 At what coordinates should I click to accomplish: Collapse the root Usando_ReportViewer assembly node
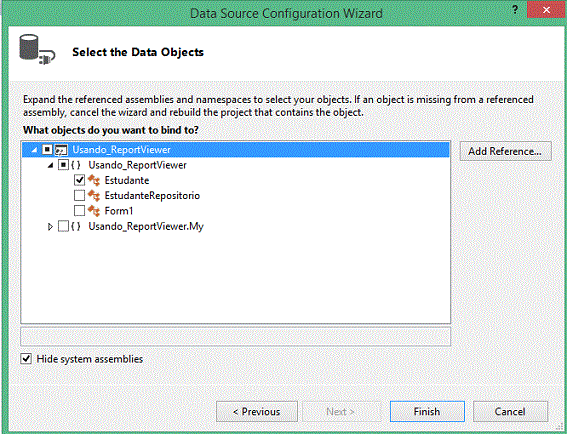coord(34,150)
